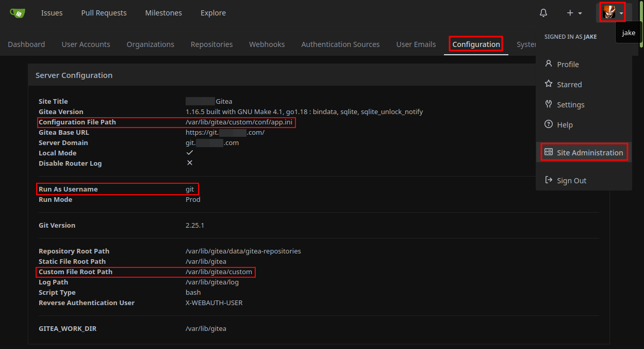This screenshot has width=644, height=349.
Task: Switch to the User Accounts tab
Action: coord(86,44)
